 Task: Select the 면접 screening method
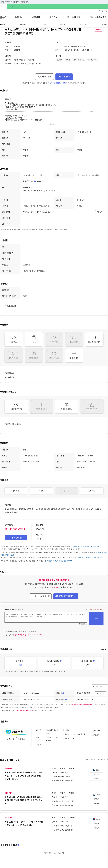pyautogui.click(x=41, y=491)
